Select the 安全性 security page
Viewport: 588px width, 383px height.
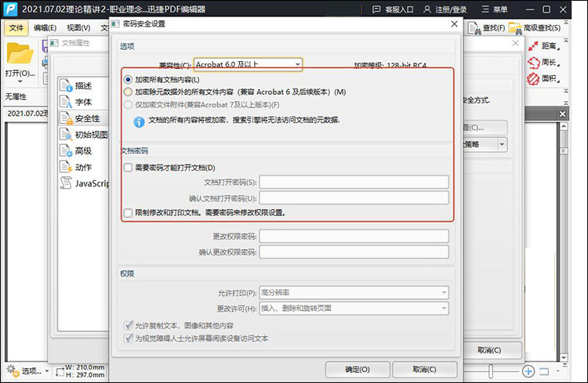[x=83, y=118]
